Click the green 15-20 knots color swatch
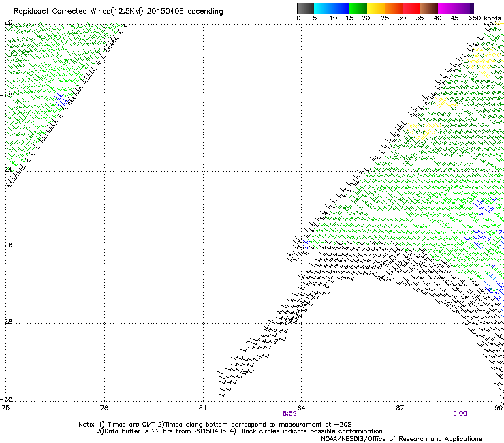 coord(358,8)
